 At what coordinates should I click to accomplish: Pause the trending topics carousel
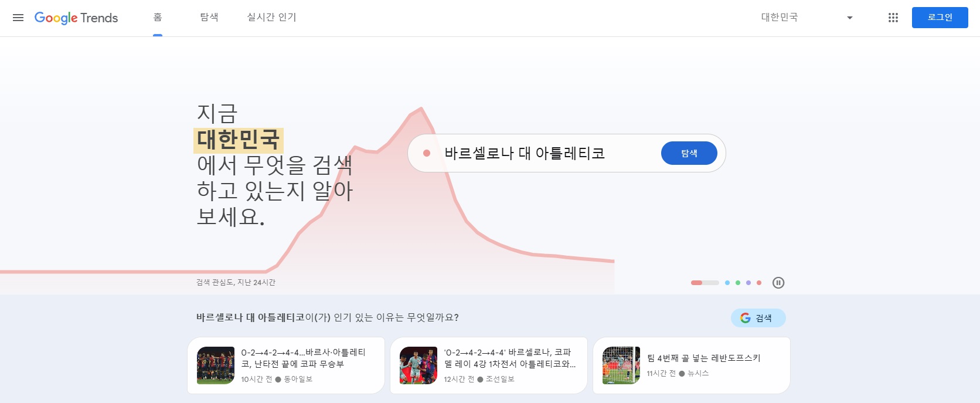tap(779, 283)
